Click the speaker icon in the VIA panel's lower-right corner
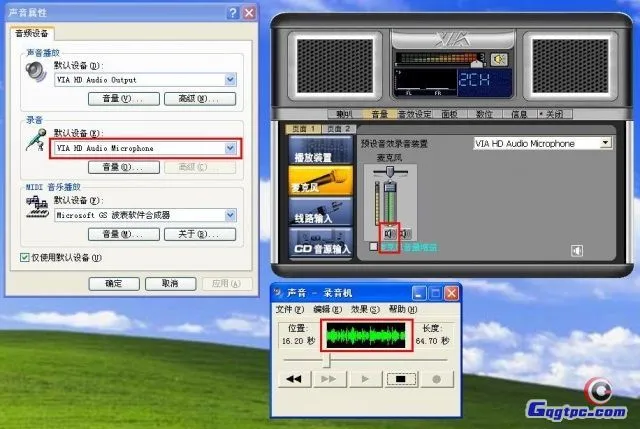 [x=577, y=250]
